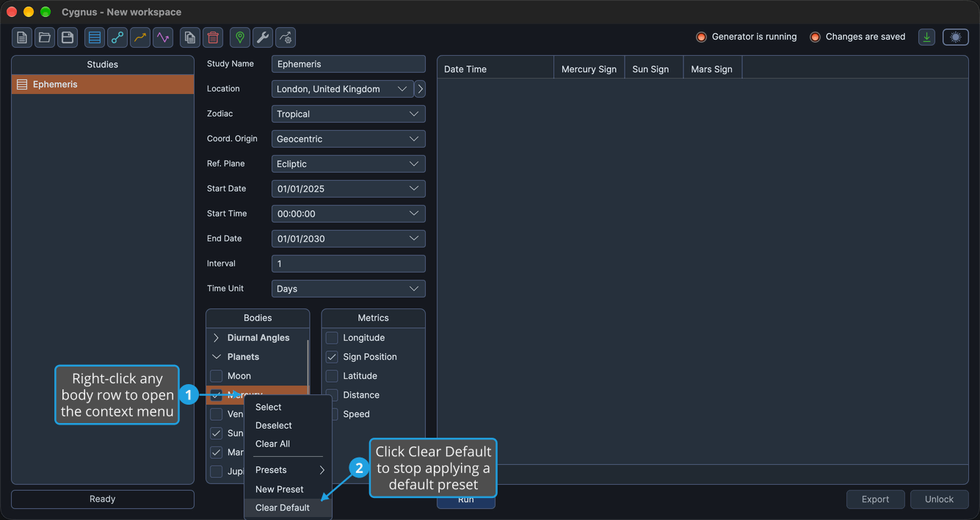This screenshot has width=980, height=520.
Task: Click the Changes are saved indicator light
Action: [x=815, y=37]
